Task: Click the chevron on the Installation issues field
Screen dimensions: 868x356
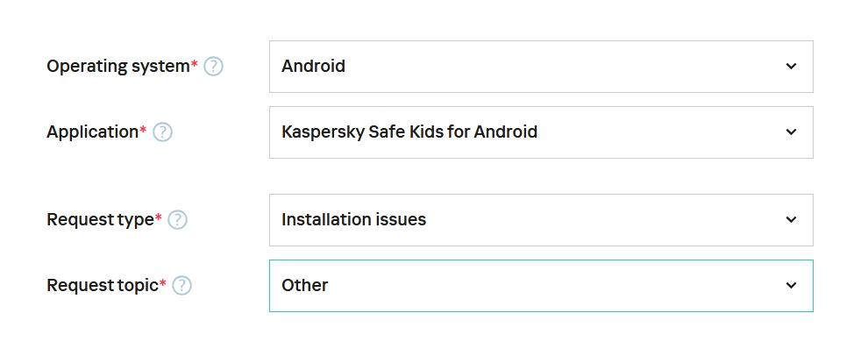Action: pyautogui.click(x=791, y=220)
